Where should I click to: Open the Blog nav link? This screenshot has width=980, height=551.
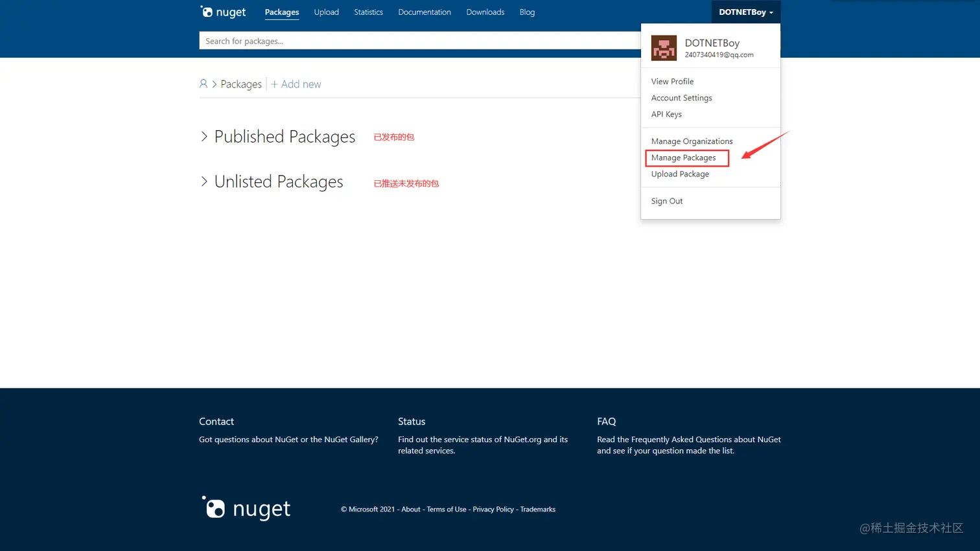[527, 12]
